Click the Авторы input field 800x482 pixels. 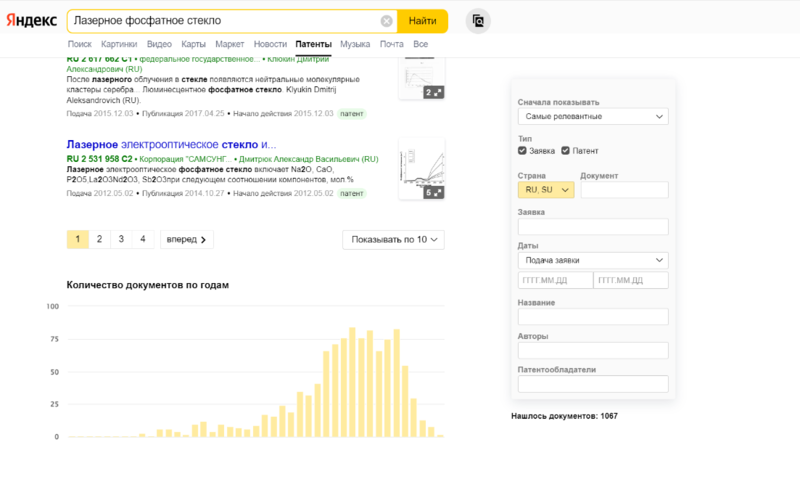click(x=593, y=350)
